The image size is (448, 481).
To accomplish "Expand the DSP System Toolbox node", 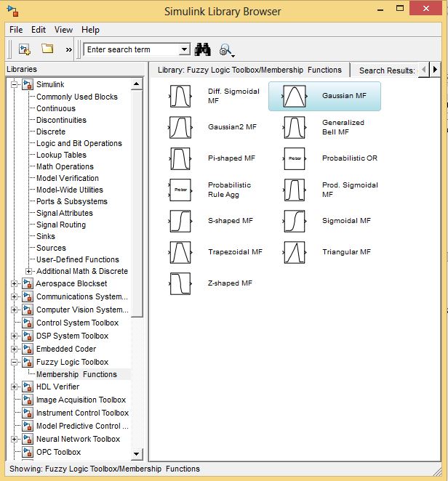I will (x=14, y=336).
